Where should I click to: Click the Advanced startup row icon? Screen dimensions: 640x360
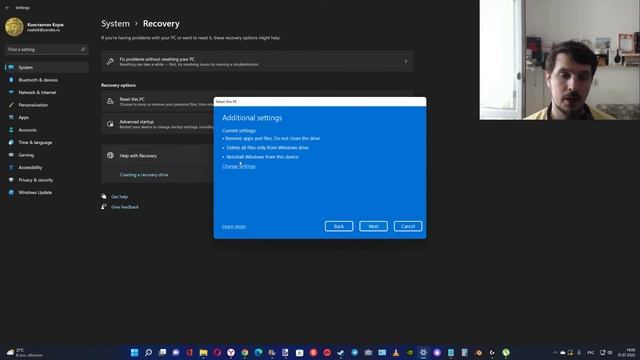[110, 124]
